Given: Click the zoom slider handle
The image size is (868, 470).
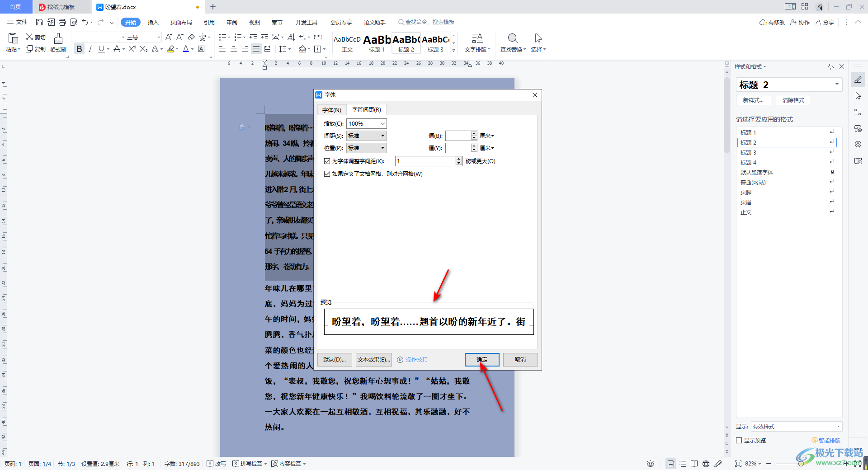Looking at the screenshot, I should click(801, 464).
